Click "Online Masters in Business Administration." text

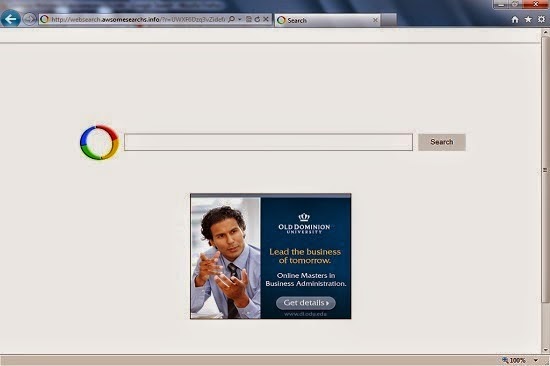(306, 279)
